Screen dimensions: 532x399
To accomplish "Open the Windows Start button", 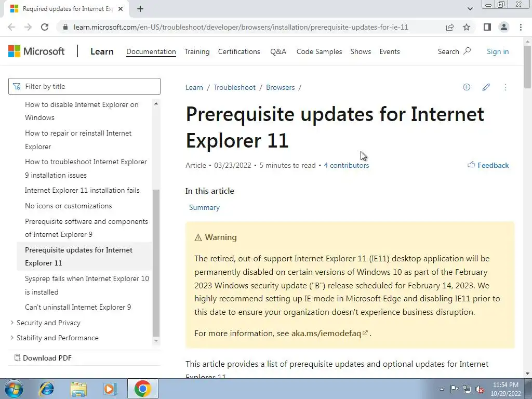I will (14, 389).
